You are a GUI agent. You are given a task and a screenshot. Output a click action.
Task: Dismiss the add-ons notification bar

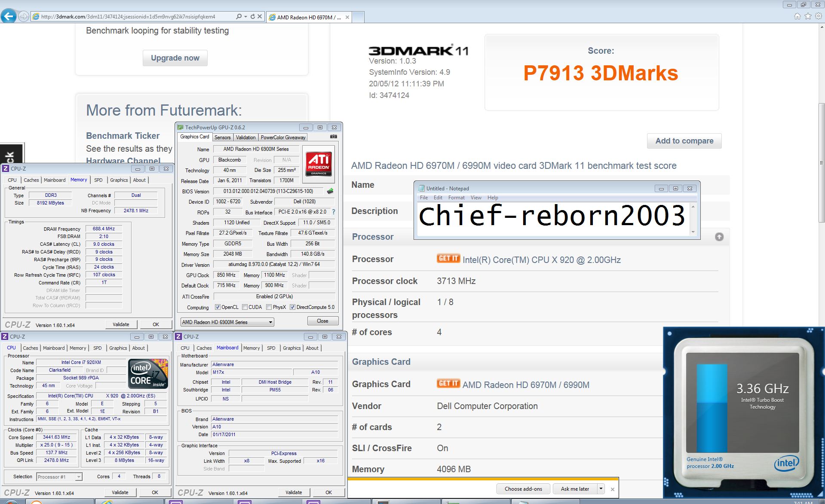tap(613, 489)
